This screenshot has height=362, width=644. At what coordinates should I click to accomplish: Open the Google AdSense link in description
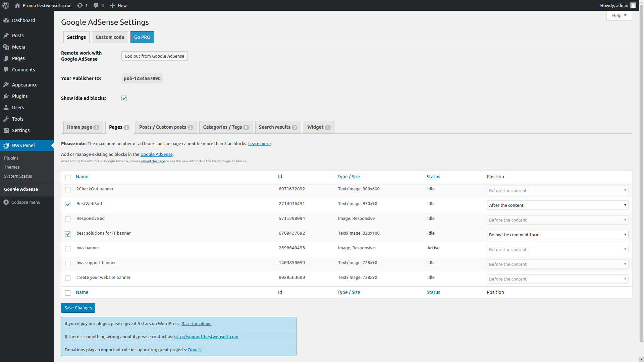156,154
